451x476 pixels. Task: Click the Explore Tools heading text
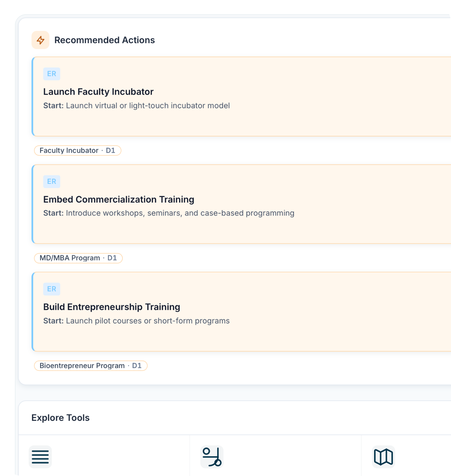tap(61, 418)
